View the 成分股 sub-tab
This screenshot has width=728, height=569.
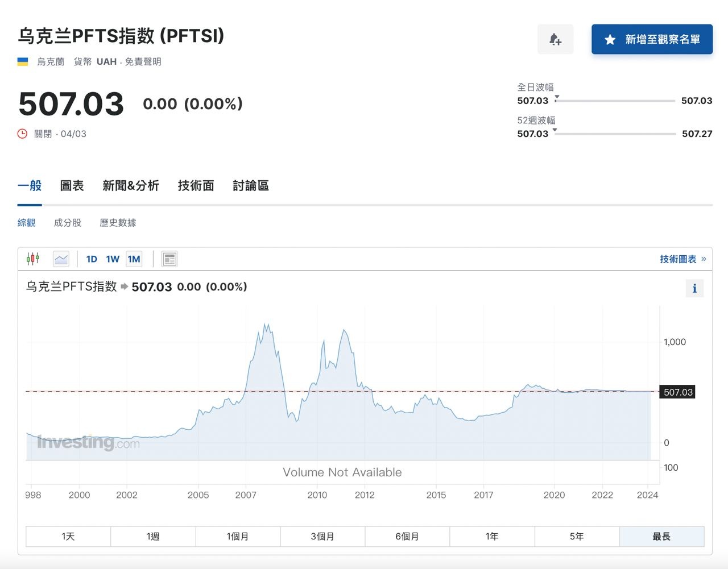(x=68, y=223)
